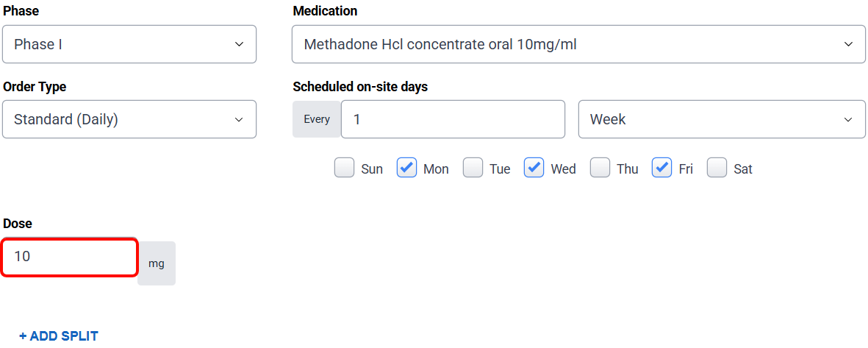
Task: Open the Phase dropdown
Action: tap(129, 44)
